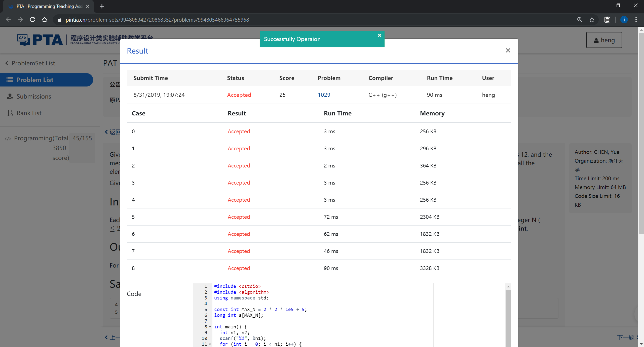
Task: Click Accepted result for case 0
Action: tap(239, 131)
